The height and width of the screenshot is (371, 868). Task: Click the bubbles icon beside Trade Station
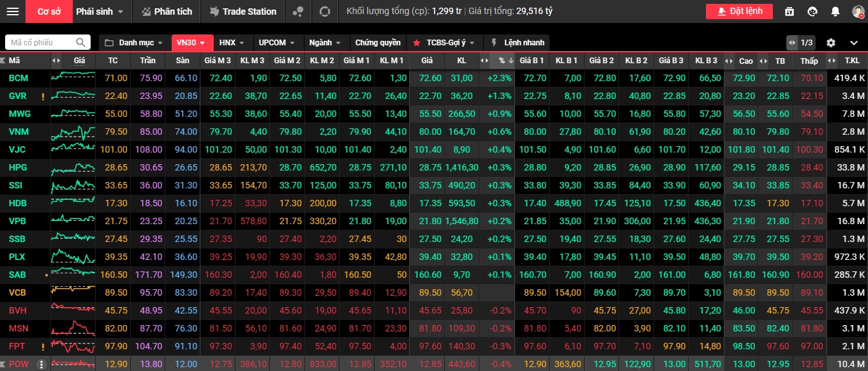pos(297,11)
